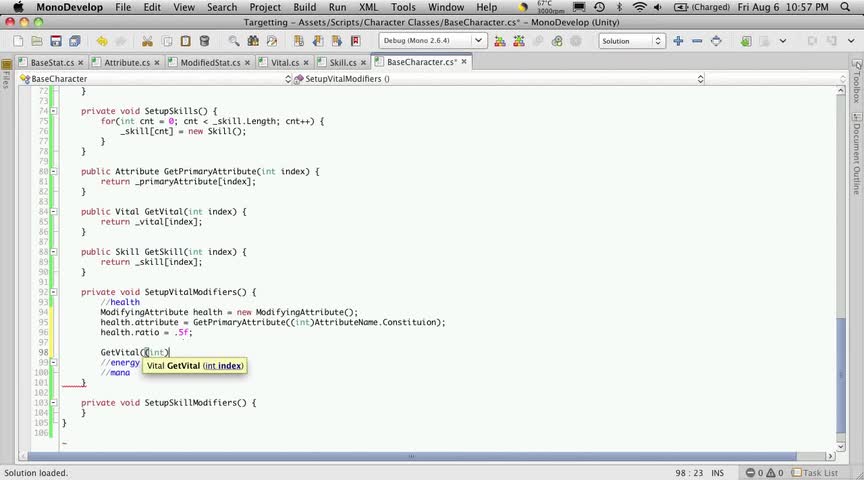Click the errors count indicator in status bar
The height and width of the screenshot is (480, 864).
[754, 473]
